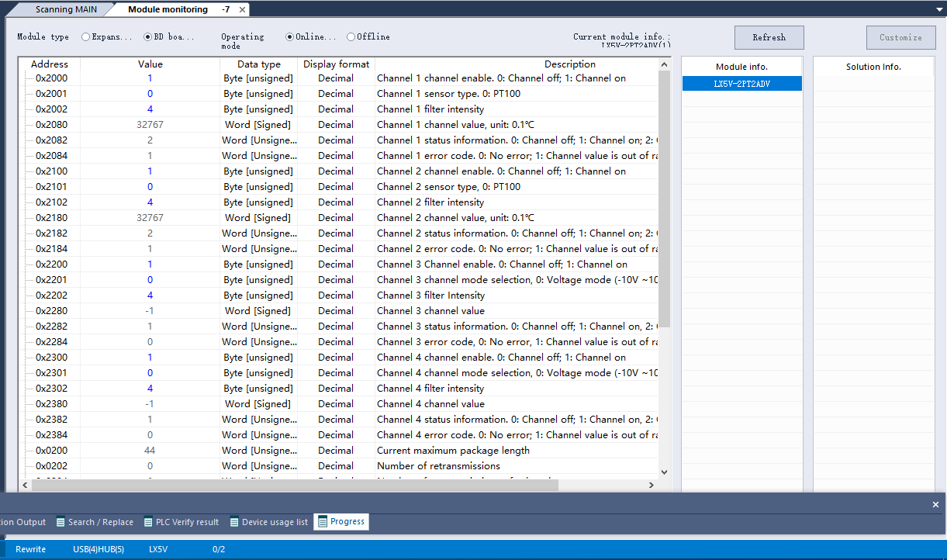Open the PLC Verify result tab
Screen dimensions: 947x560
click(181, 522)
